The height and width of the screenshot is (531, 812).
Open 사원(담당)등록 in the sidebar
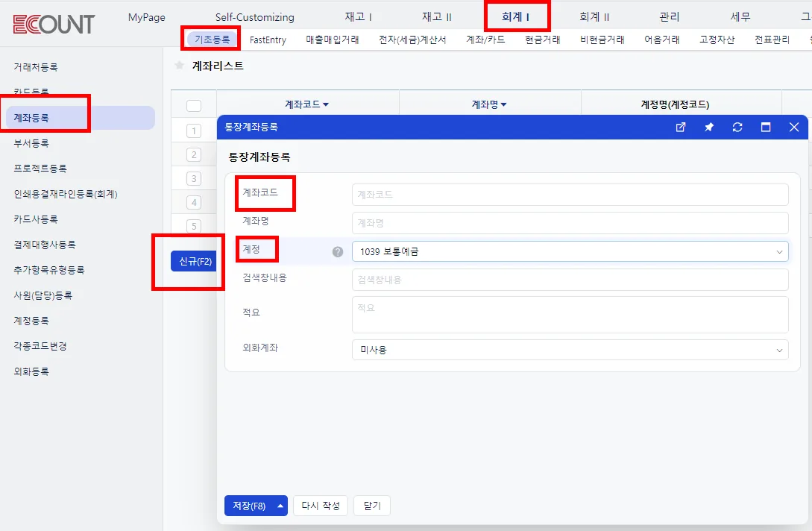tap(43, 295)
